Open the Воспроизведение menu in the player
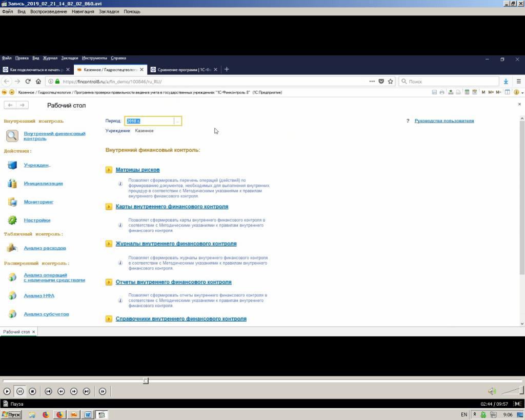The width and height of the screenshot is (525, 420). 48,11
